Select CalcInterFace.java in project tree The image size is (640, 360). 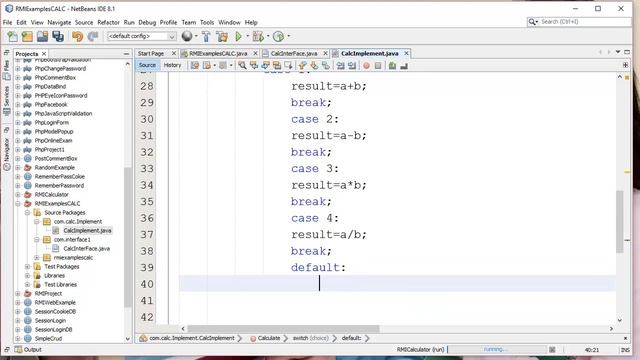pyautogui.click(x=87, y=249)
